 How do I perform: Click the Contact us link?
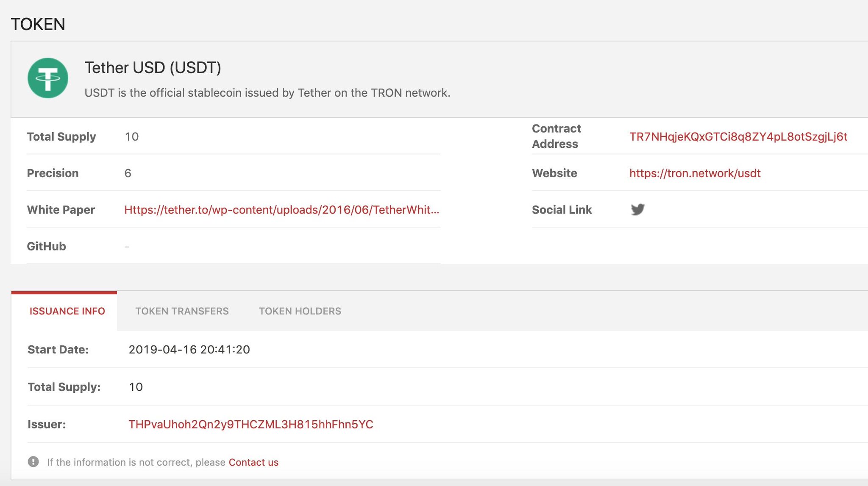(x=253, y=462)
